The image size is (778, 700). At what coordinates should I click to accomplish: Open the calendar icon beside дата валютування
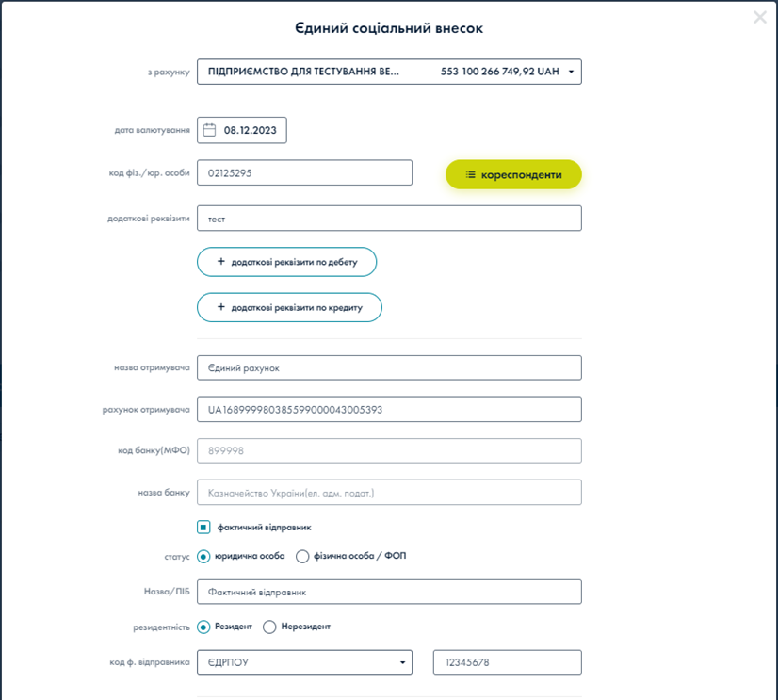point(210,130)
